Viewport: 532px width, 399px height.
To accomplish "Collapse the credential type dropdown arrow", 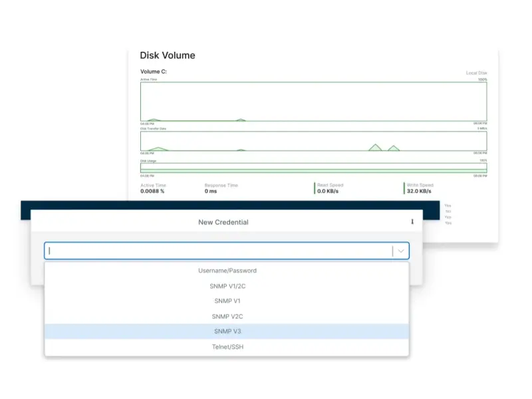I will (401, 251).
